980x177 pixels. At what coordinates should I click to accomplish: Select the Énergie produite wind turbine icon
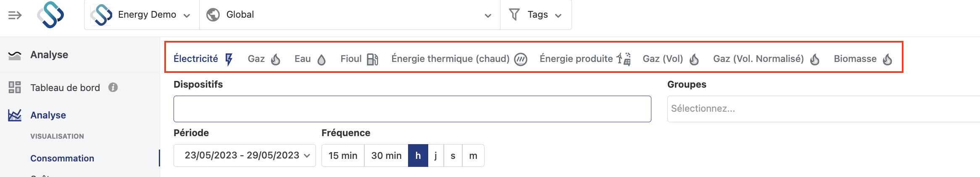tap(624, 59)
